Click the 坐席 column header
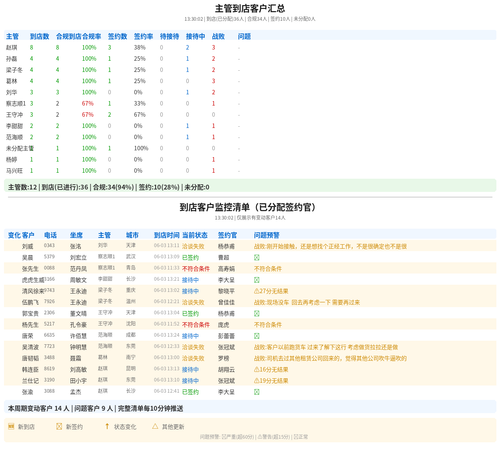The height and width of the screenshot is (459, 500). (x=76, y=235)
